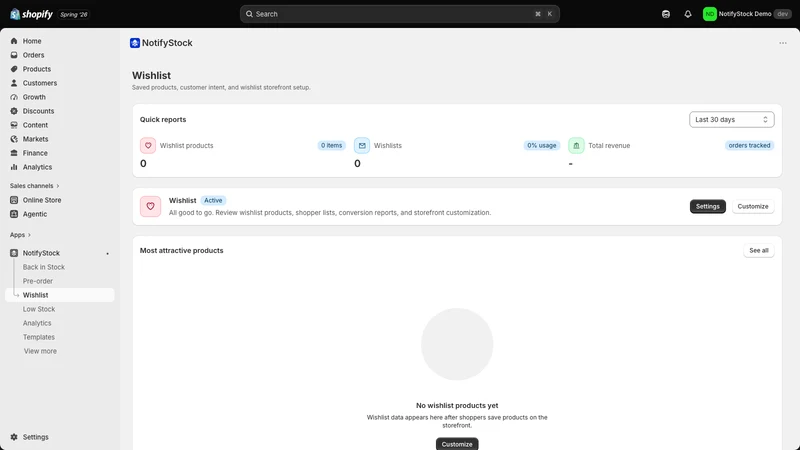Click the Quick reports heading

click(x=163, y=119)
